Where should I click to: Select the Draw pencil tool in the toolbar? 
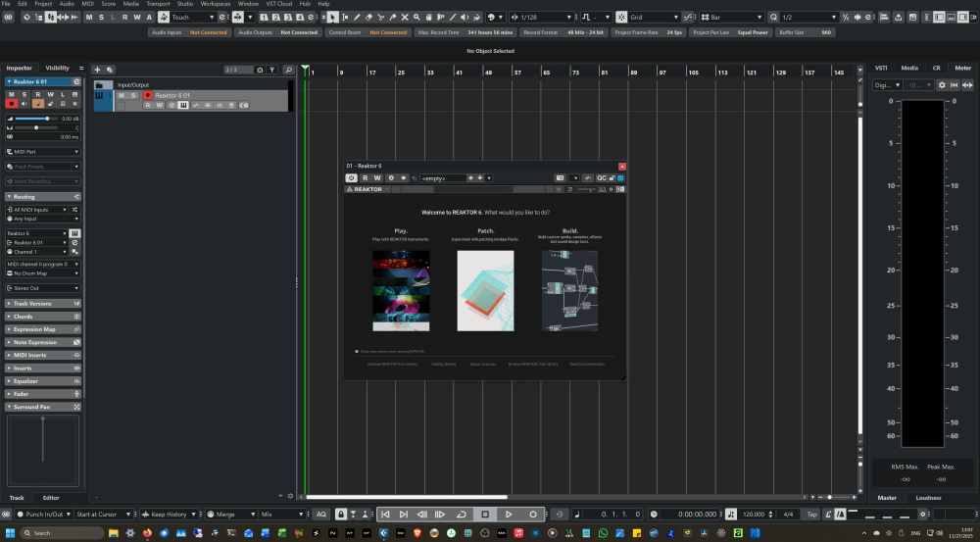357,18
